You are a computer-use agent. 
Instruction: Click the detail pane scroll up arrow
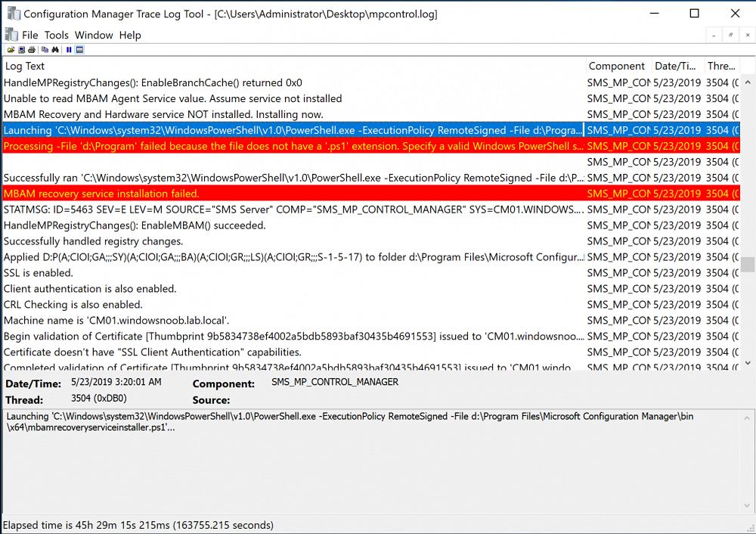[747, 418]
